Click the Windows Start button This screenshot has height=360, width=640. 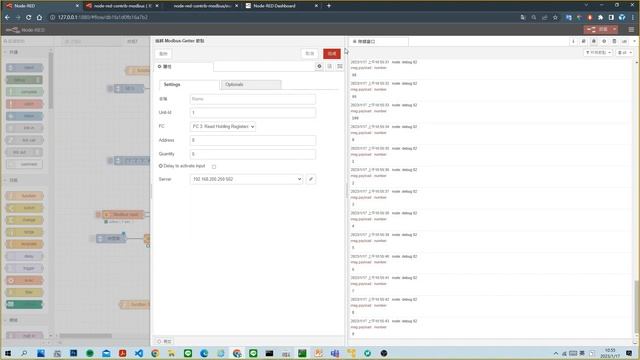coord(7,353)
